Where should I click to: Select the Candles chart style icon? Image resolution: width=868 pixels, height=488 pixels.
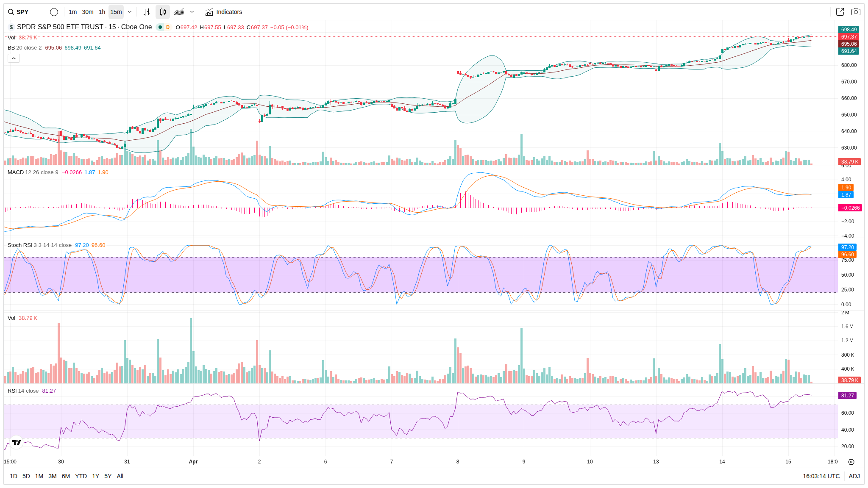[163, 12]
